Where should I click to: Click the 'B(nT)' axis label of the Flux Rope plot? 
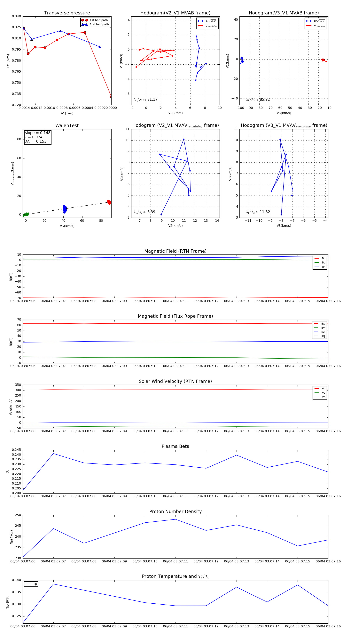pyautogui.click(x=11, y=342)
